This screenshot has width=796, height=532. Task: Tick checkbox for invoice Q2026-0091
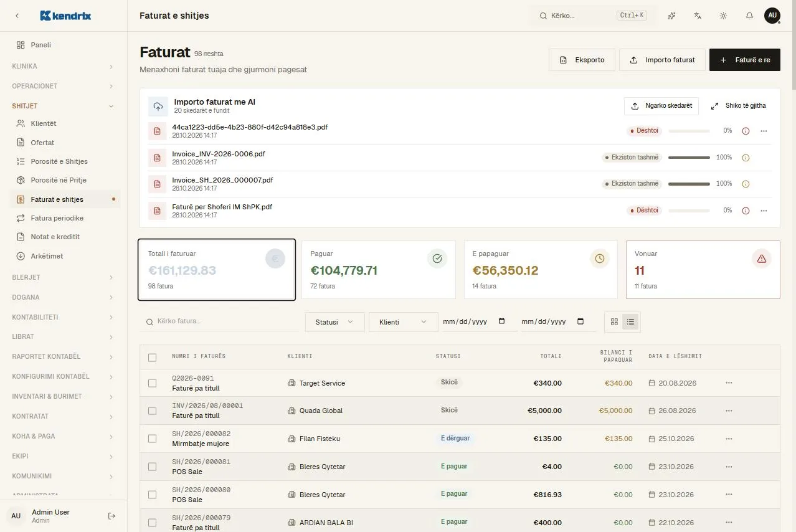153,383
